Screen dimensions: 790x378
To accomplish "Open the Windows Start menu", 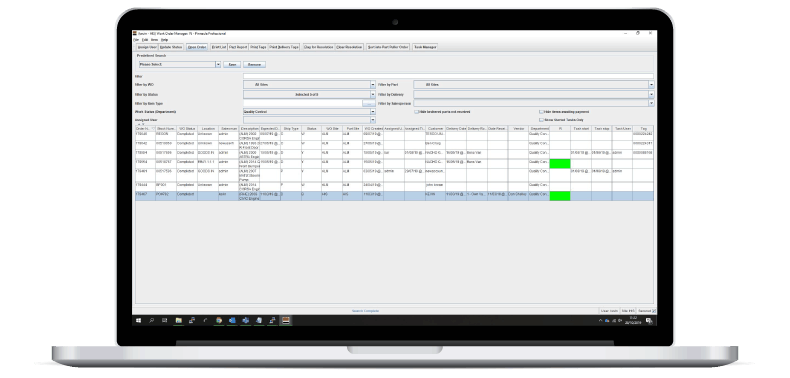I will tap(138, 320).
